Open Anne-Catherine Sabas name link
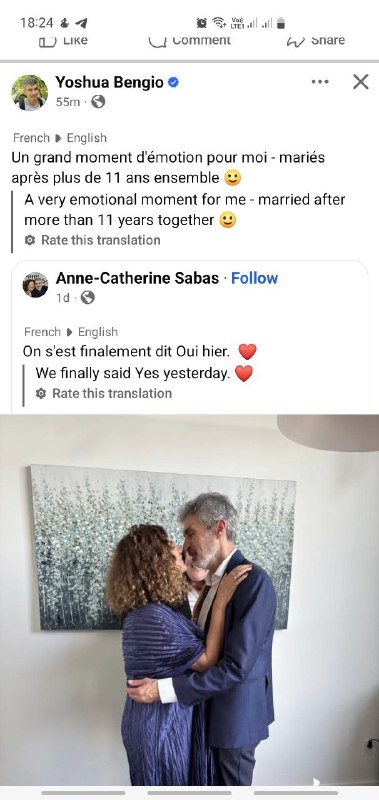This screenshot has width=379, height=800. 137,278
